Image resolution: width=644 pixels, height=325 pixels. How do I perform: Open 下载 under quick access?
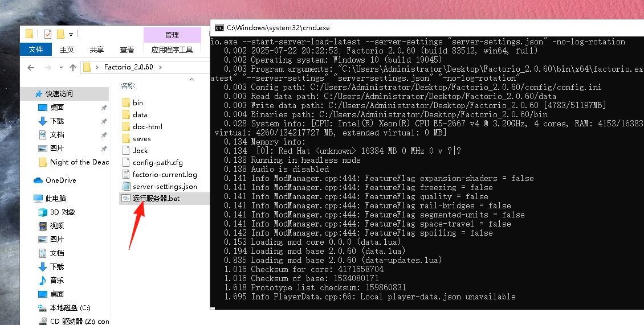pos(56,121)
